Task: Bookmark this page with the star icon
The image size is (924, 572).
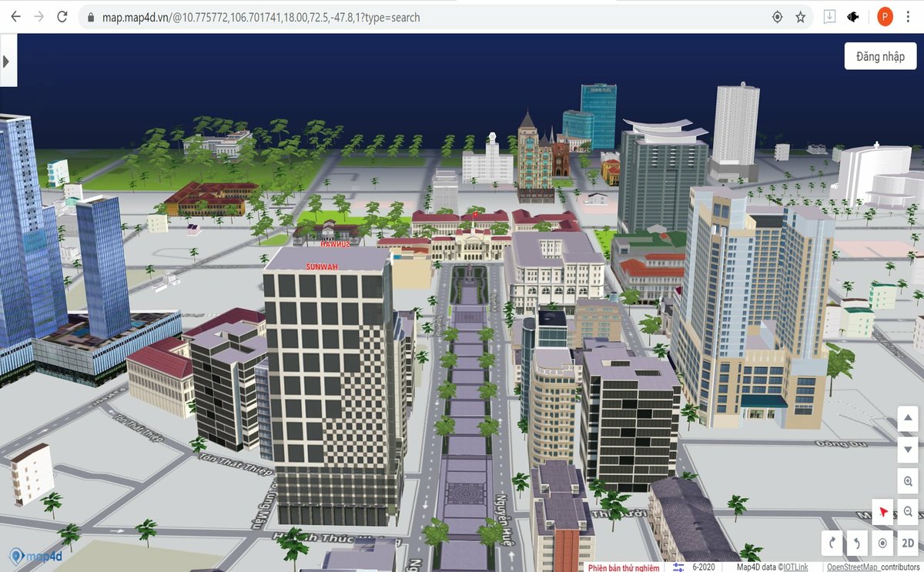Action: pyautogui.click(x=801, y=17)
